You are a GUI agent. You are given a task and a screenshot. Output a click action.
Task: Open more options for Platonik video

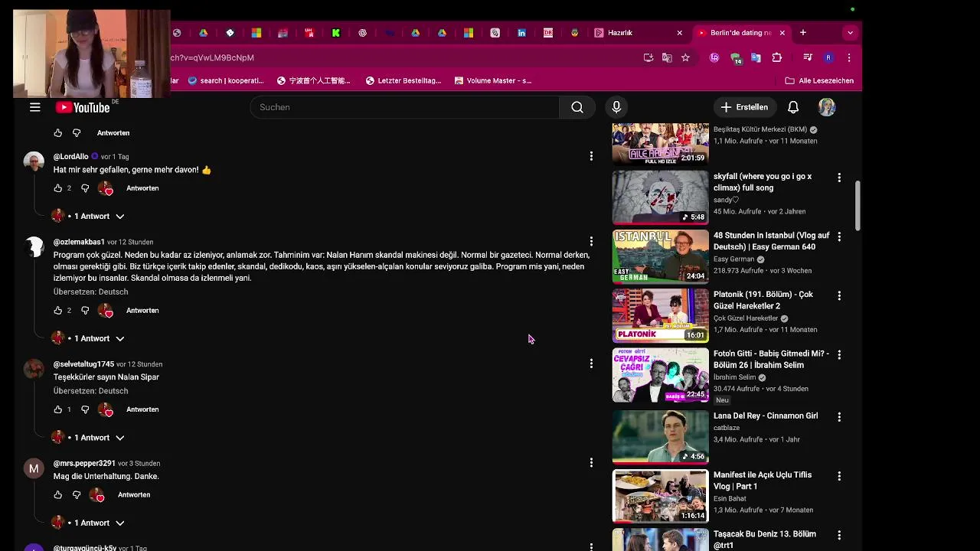pyautogui.click(x=839, y=295)
